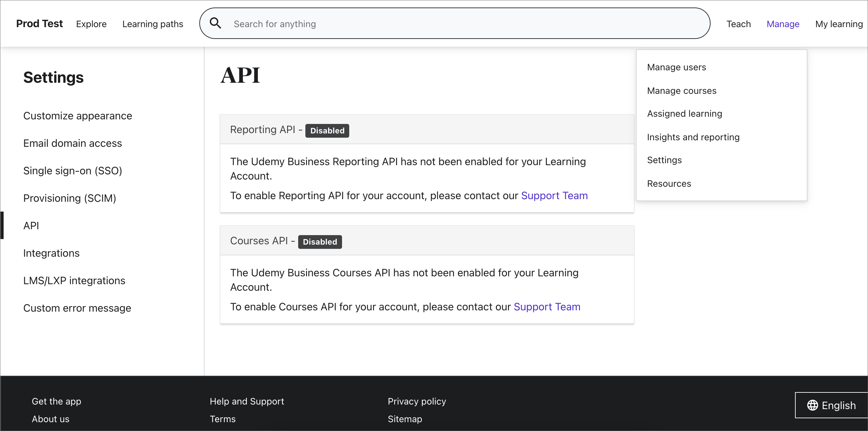Viewport: 868px width, 431px height.
Task: Click the Support Team link for Courses API
Action: pos(547,307)
